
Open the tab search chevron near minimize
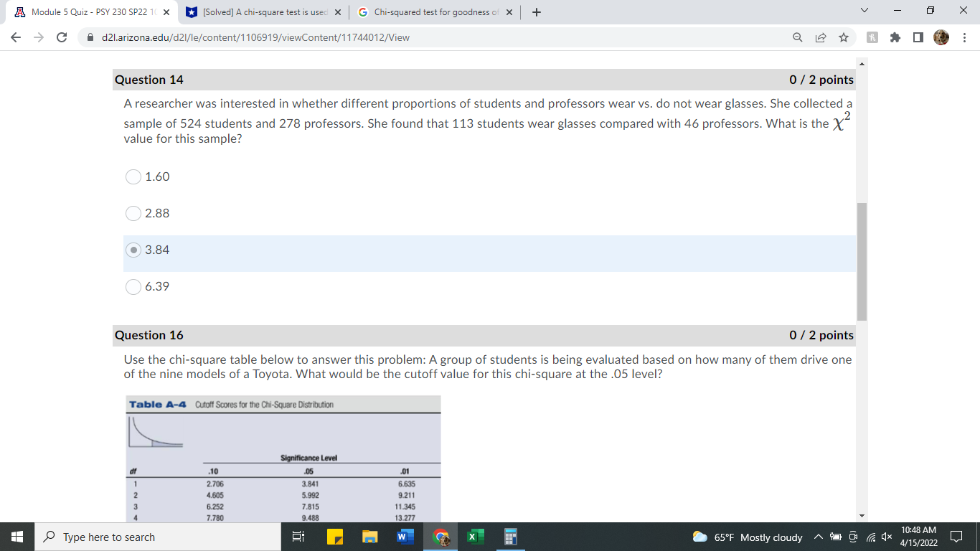(x=864, y=11)
